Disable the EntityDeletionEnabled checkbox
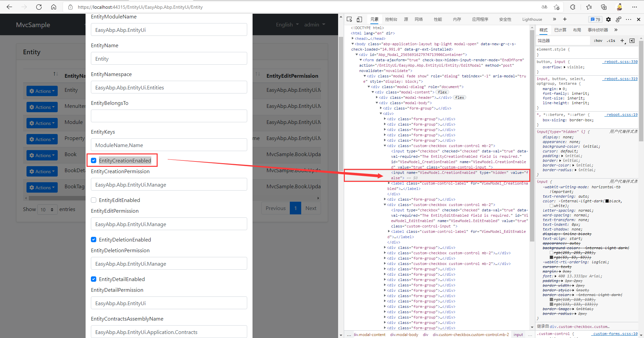 coord(94,240)
